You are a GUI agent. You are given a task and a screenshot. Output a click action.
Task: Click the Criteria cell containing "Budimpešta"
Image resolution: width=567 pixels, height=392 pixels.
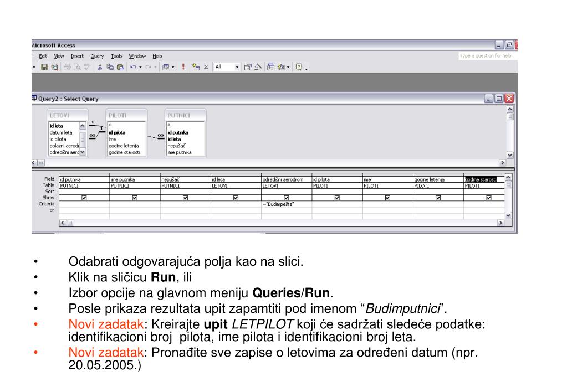[287, 204]
